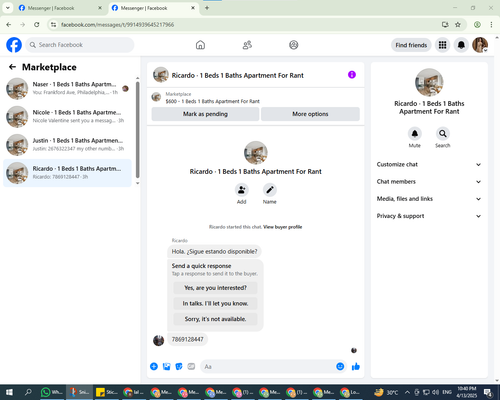
Task: Go to Home feed icon
Action: point(200,45)
